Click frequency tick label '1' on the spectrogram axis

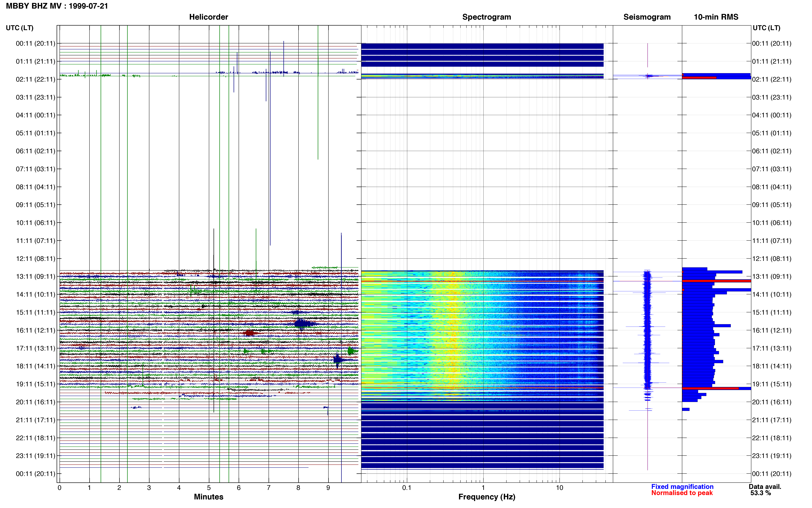[x=483, y=488]
